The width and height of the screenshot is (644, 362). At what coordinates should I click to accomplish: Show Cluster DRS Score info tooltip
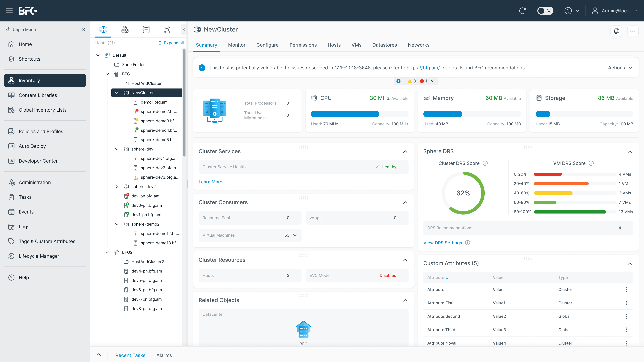[x=485, y=163]
